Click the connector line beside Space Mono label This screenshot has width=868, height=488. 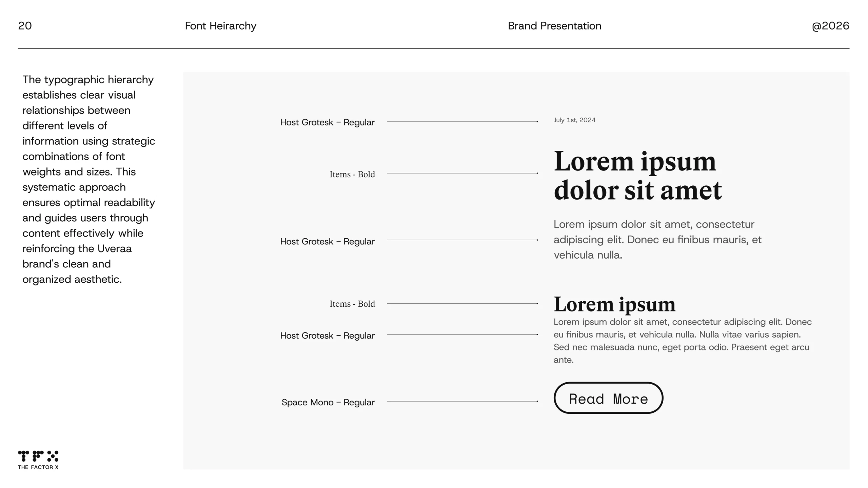click(462, 401)
